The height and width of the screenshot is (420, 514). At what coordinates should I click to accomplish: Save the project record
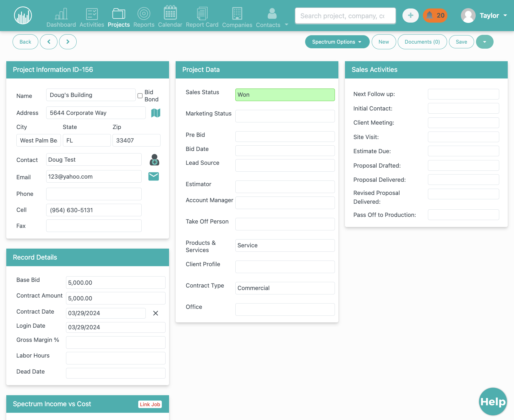pos(462,42)
